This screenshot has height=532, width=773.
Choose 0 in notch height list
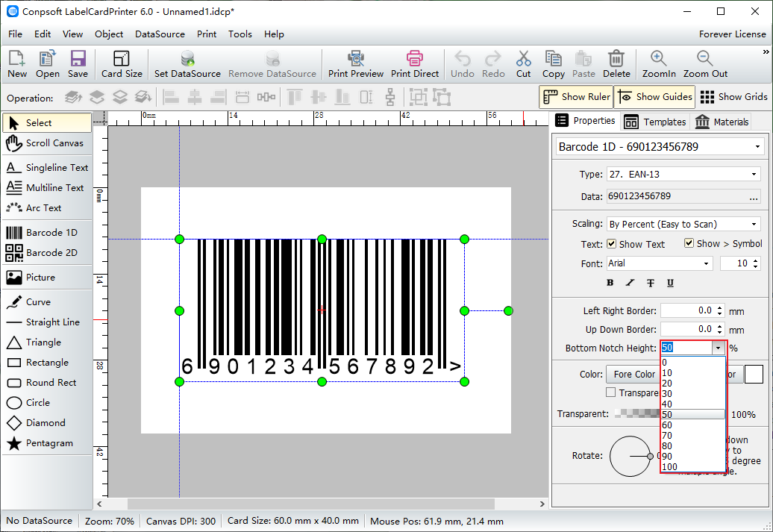pyautogui.click(x=693, y=363)
